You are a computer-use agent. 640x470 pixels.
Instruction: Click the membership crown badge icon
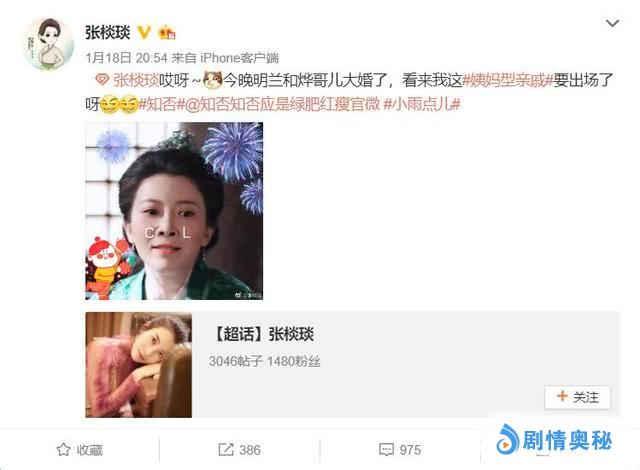pyautogui.click(x=167, y=32)
